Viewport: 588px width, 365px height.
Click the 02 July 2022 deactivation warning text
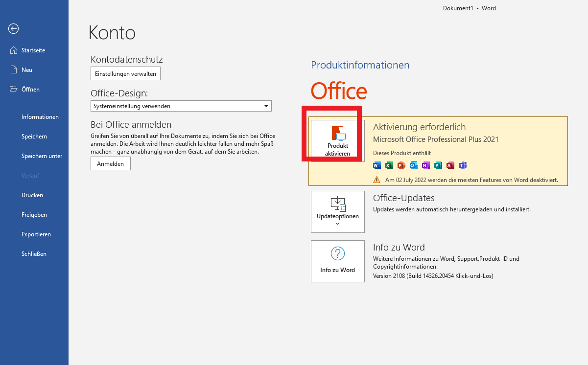click(x=471, y=180)
